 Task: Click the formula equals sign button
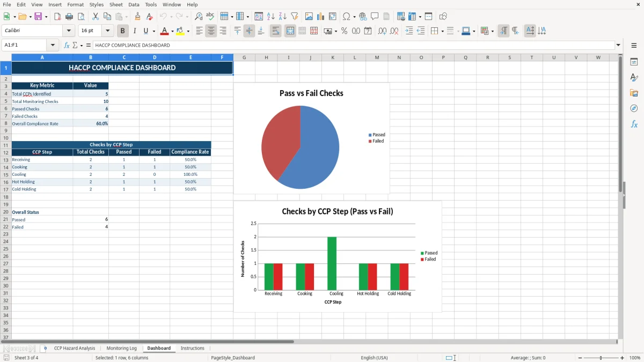(89, 45)
